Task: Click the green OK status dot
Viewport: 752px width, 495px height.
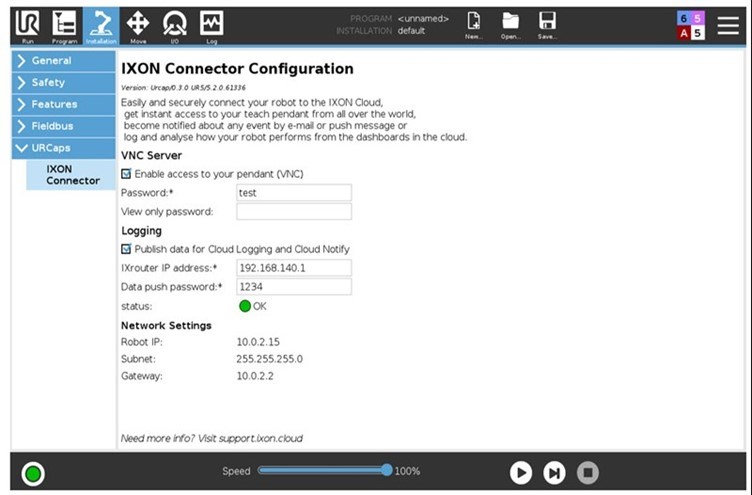Action: 245,306
